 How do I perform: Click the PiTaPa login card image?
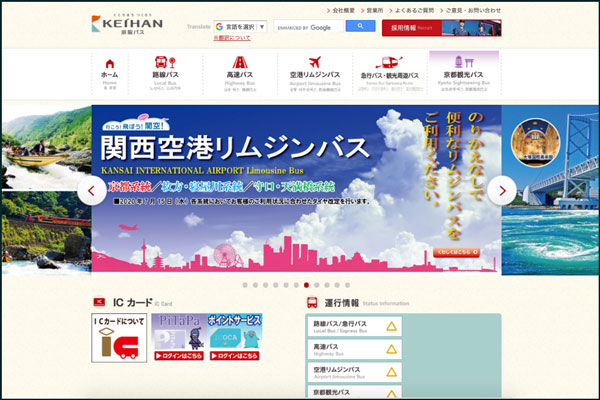pos(178,337)
